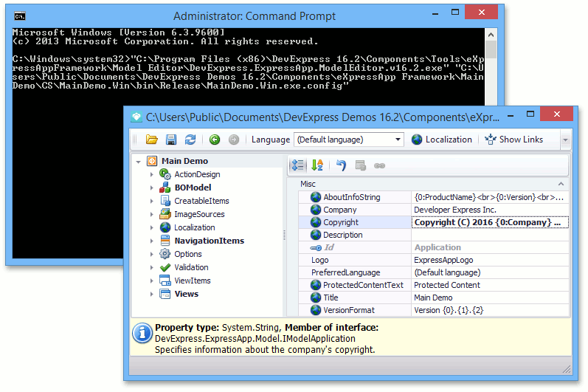Select the Title property name
The height and width of the screenshot is (392, 588).
pyautogui.click(x=331, y=298)
